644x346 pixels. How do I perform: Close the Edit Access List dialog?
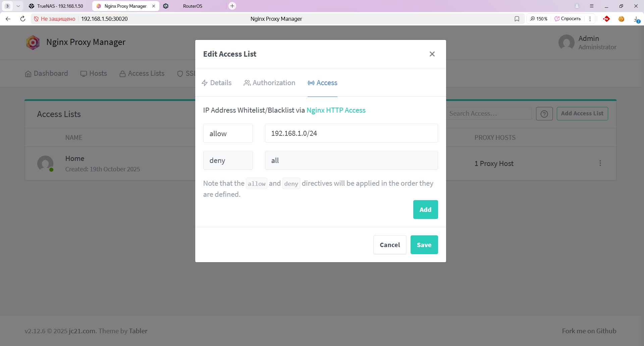pos(432,54)
